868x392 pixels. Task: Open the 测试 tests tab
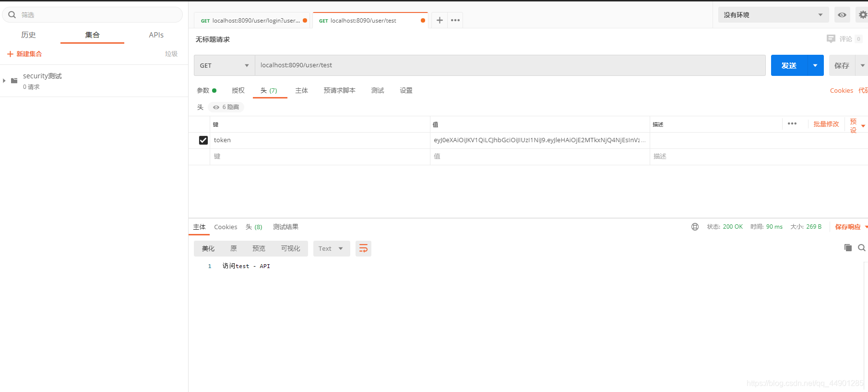pyautogui.click(x=377, y=90)
